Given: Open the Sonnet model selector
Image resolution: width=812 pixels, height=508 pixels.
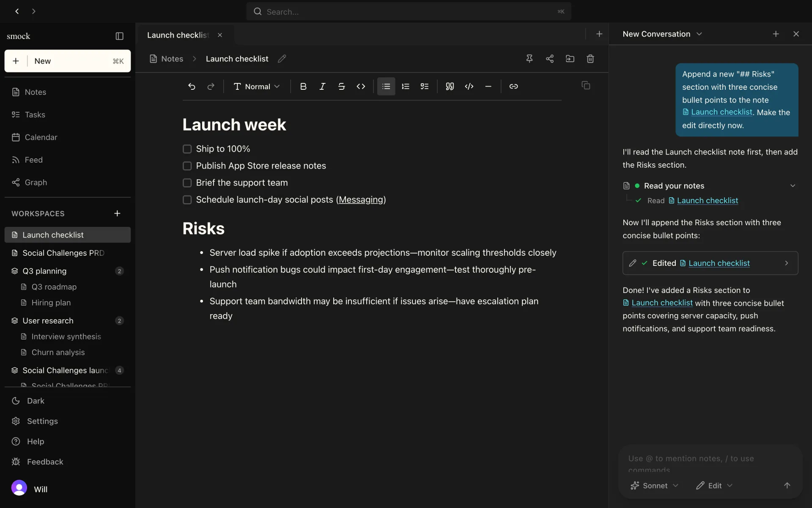Looking at the screenshot, I should [654, 486].
